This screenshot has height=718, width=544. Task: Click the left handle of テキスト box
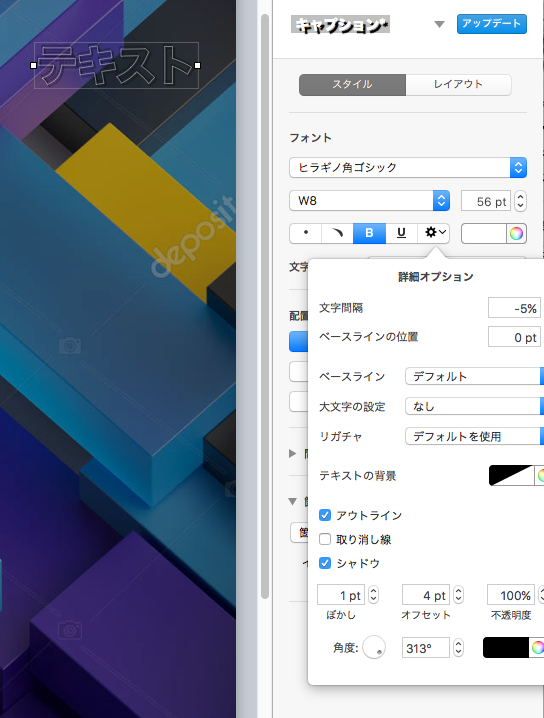[x=33, y=65]
